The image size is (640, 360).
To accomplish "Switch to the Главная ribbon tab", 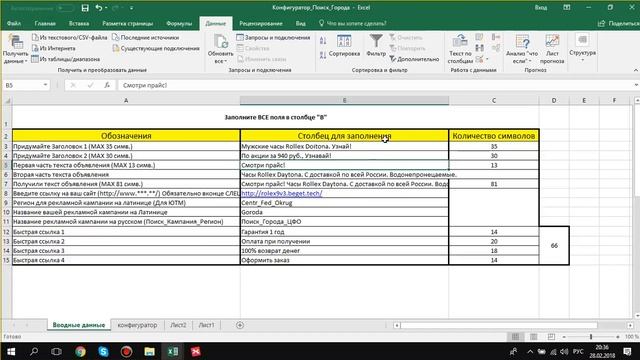I will pyautogui.click(x=45, y=23).
